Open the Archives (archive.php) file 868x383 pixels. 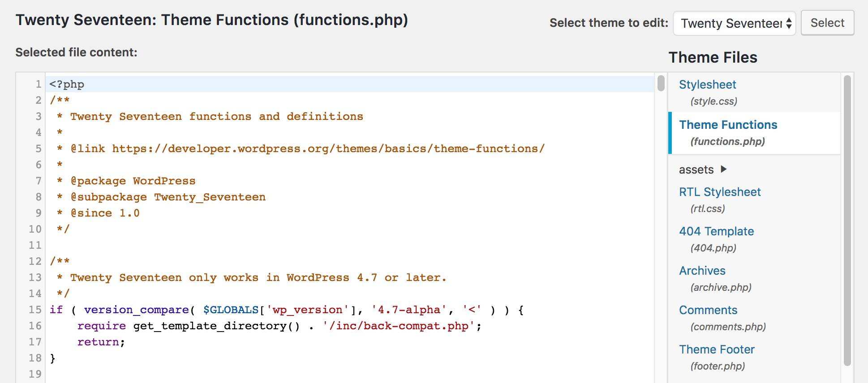[702, 271]
